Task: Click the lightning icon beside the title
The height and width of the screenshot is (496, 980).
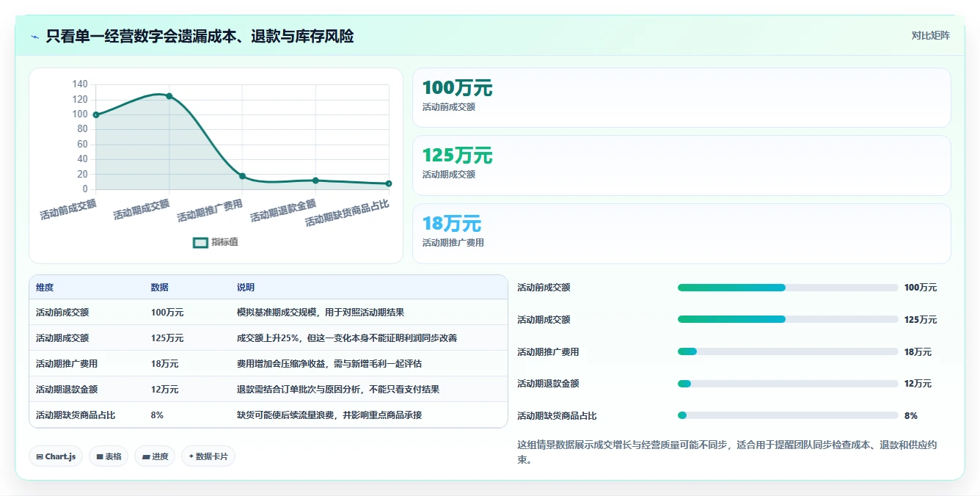Action: pos(35,36)
